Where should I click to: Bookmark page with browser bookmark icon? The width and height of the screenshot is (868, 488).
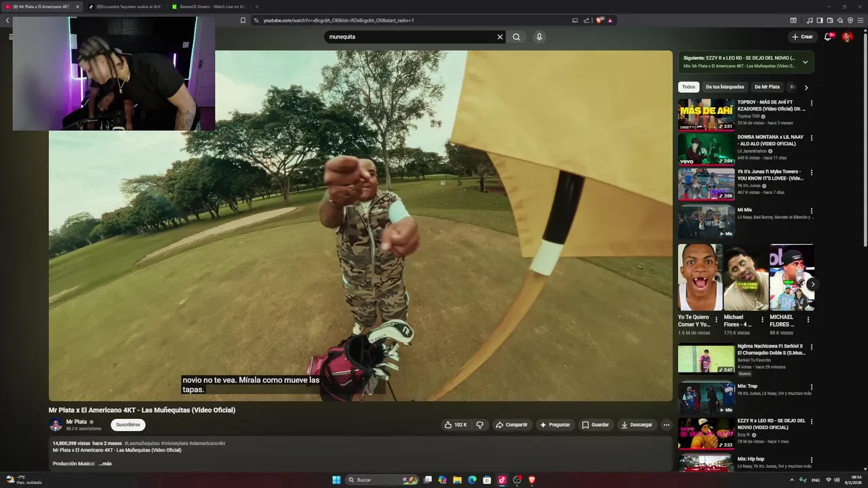pos(243,20)
